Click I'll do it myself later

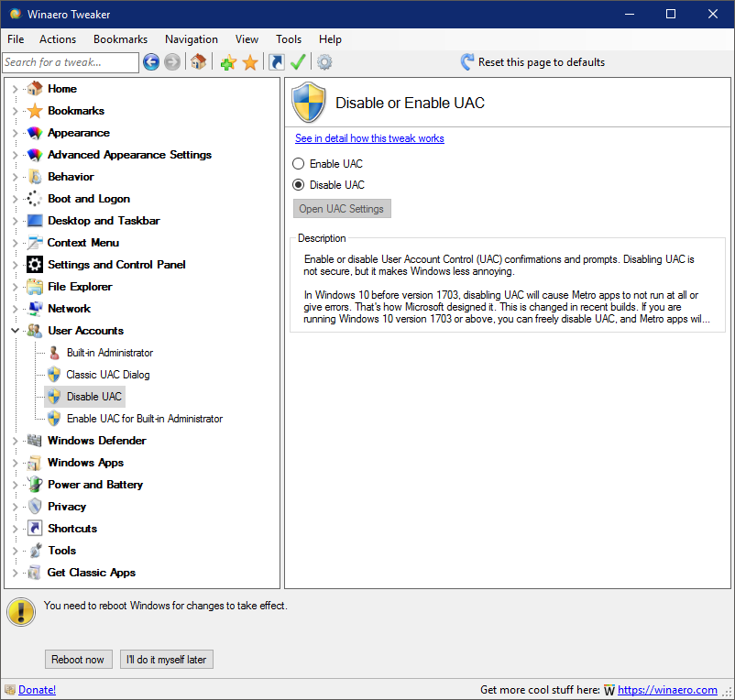point(167,660)
